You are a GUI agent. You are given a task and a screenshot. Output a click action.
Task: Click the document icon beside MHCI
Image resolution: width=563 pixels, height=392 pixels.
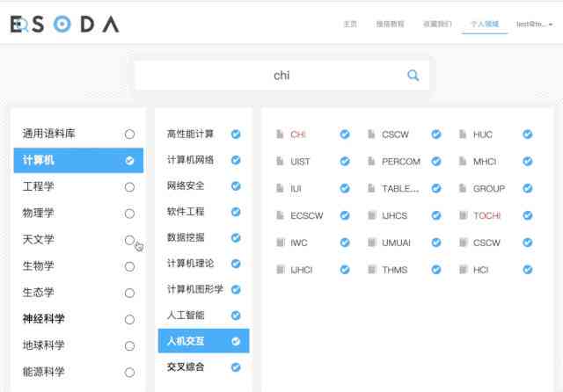(x=463, y=162)
